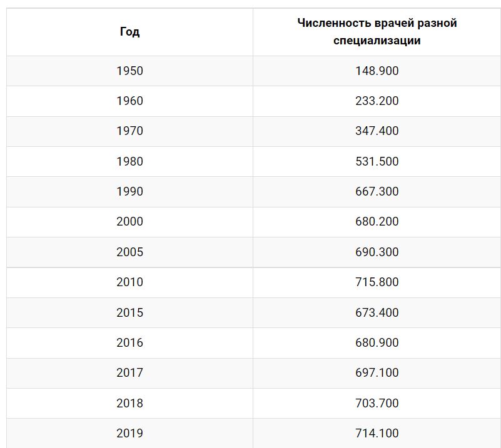Click the 1980 year cell

coord(129,161)
